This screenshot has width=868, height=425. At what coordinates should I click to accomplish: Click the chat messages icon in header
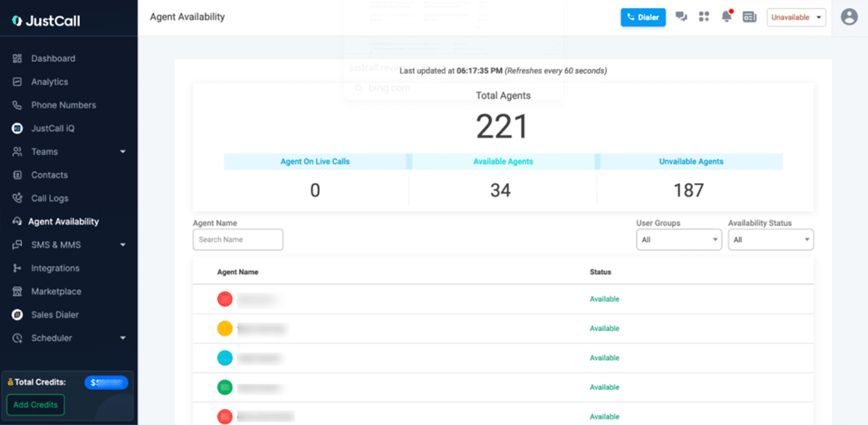coord(681,17)
